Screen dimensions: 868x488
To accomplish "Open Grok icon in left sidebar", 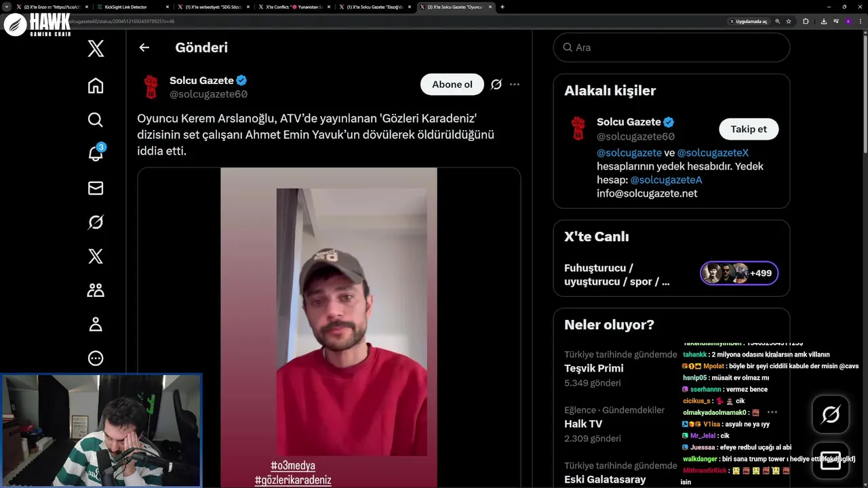I will tap(96, 222).
